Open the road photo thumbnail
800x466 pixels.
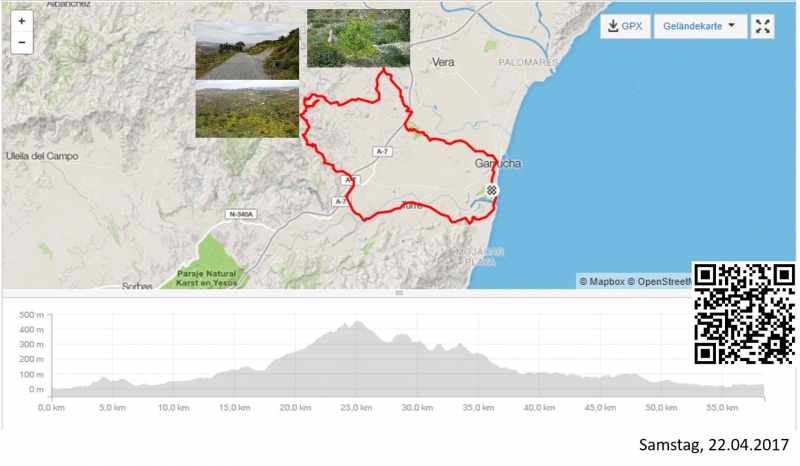(246, 51)
